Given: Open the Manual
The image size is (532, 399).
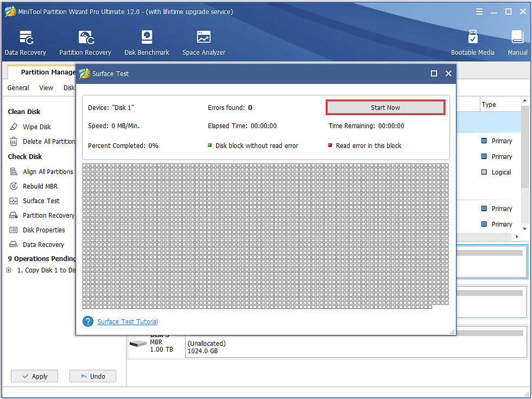Looking at the screenshot, I should pos(517,43).
